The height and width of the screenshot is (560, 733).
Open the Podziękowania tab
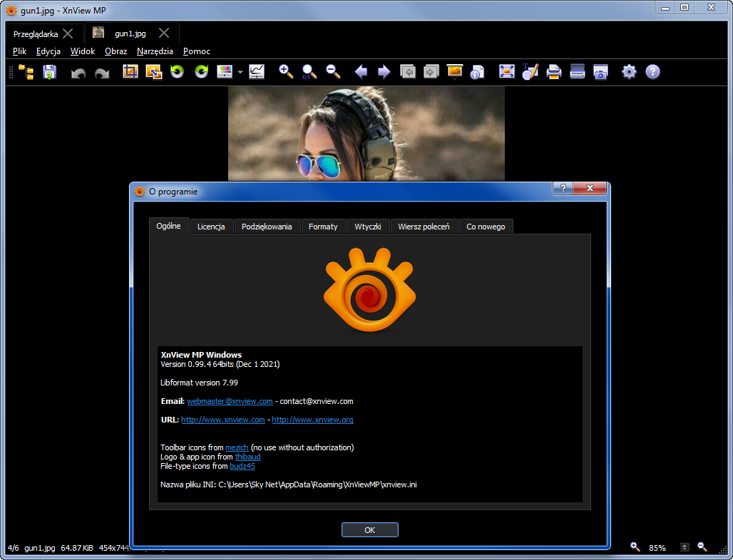[267, 227]
